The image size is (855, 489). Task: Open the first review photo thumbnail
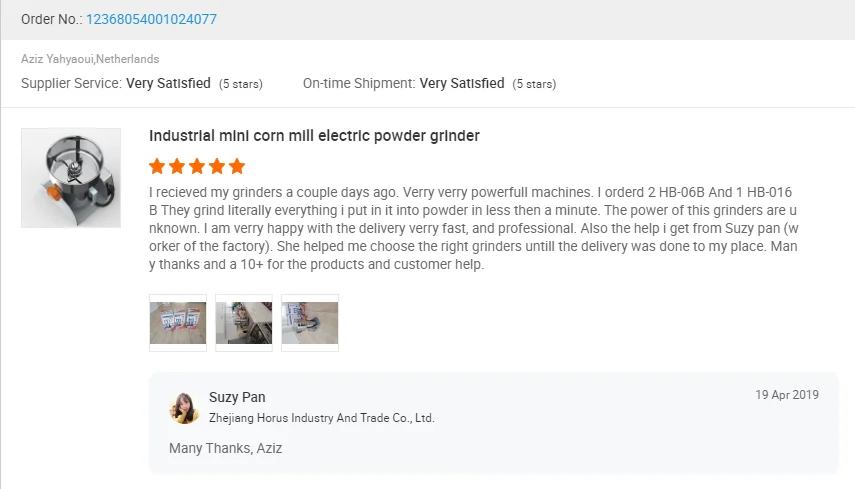click(178, 323)
